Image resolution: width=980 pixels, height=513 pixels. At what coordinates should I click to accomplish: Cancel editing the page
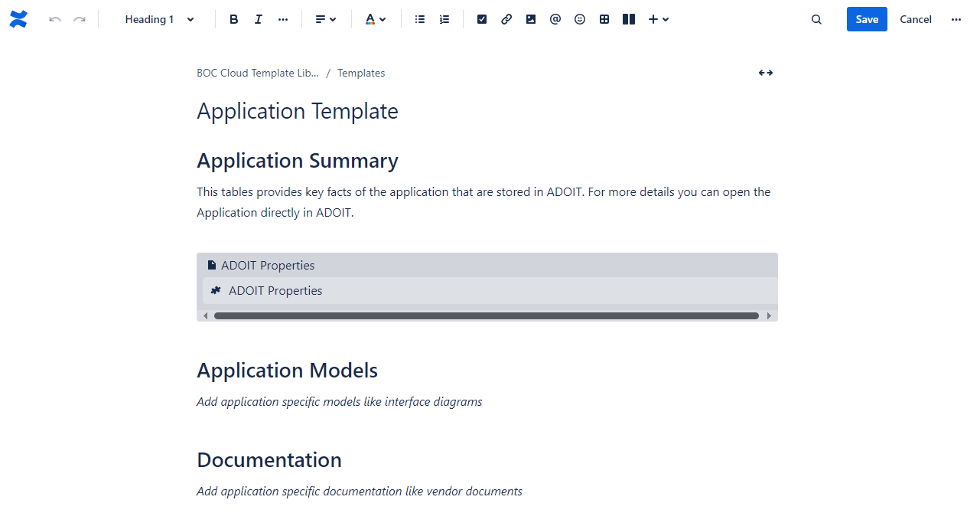click(x=915, y=19)
